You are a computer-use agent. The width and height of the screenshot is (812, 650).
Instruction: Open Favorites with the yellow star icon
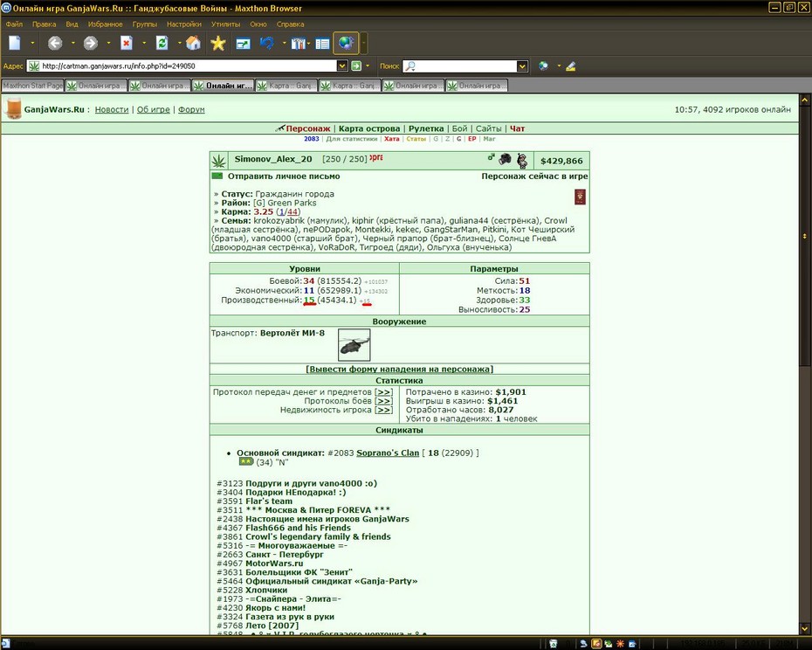pos(218,44)
